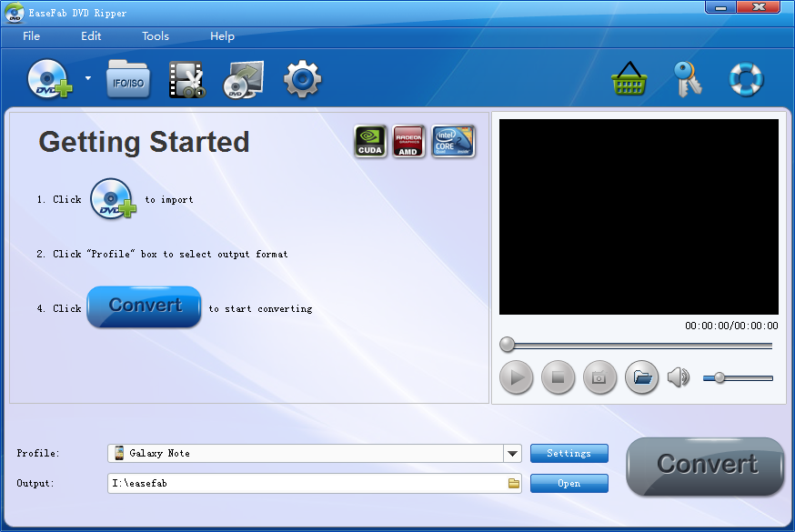The height and width of the screenshot is (532, 795).
Task: Click the DVD import icon in Getting Started
Action: (113, 198)
